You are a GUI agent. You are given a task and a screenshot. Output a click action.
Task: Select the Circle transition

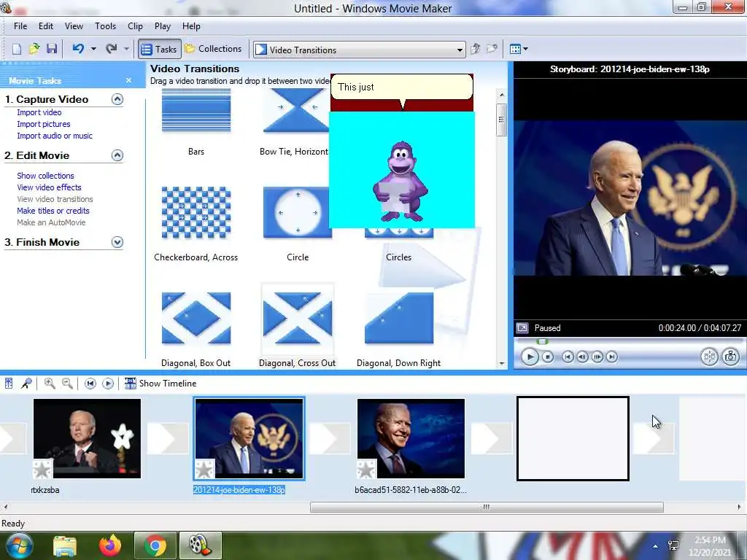(296, 212)
